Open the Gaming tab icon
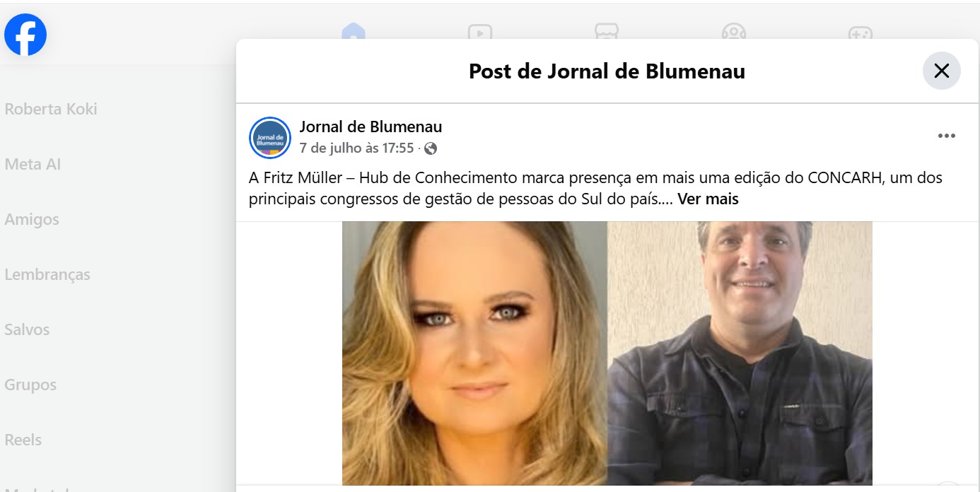Screen dimensions: 980x492 (861, 32)
